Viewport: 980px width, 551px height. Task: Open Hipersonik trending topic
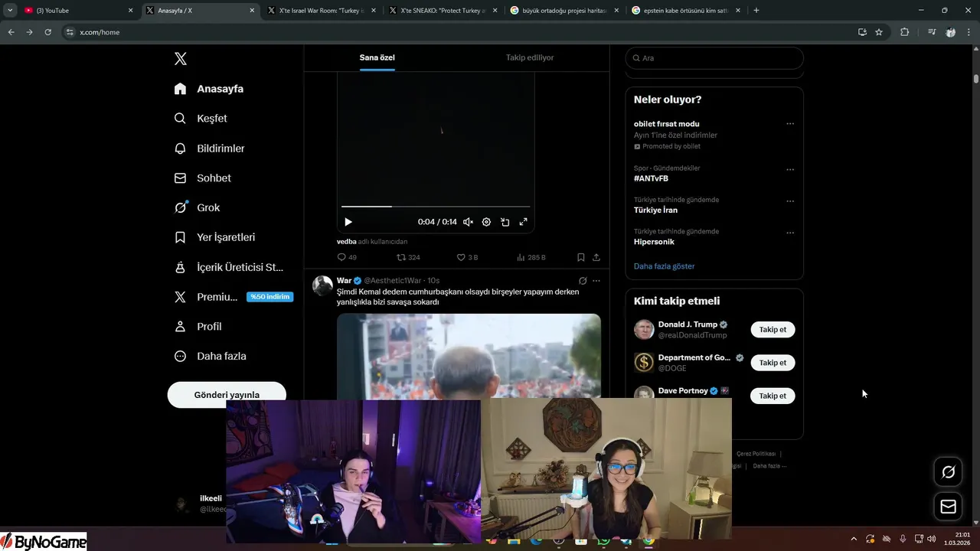[654, 242]
